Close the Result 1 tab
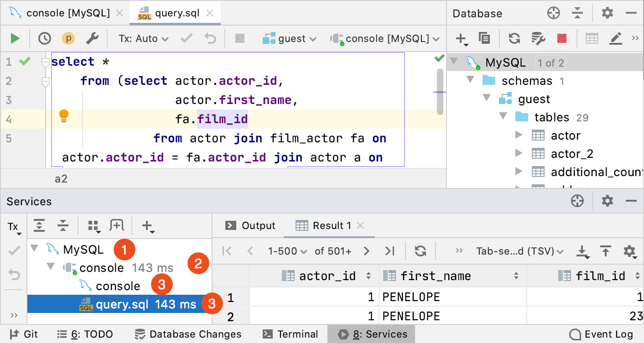Image resolution: width=644 pixels, height=344 pixels. pos(360,225)
